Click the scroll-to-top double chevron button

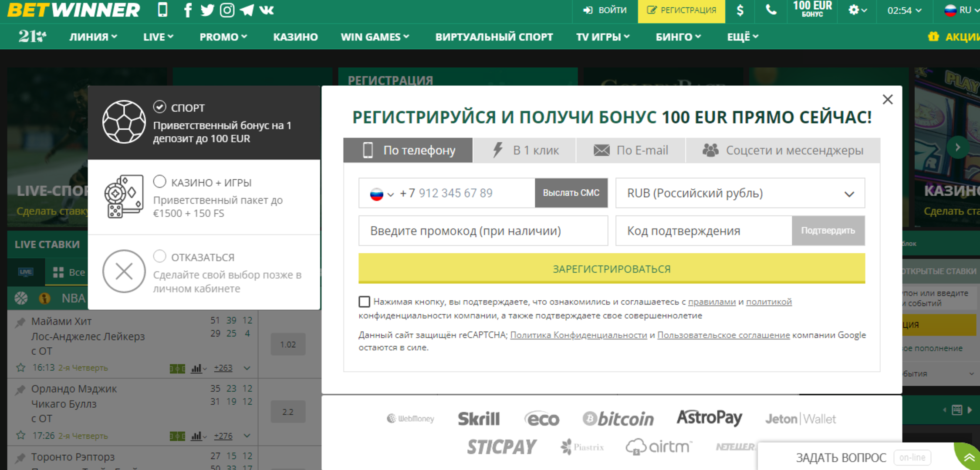(969, 457)
